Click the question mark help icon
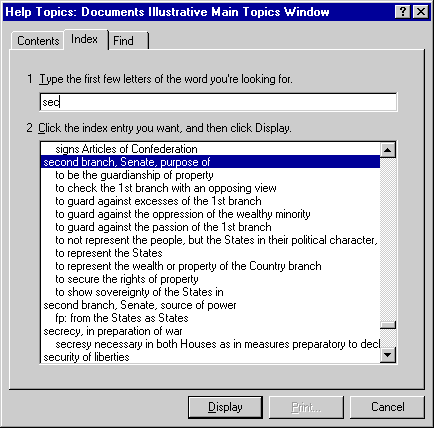434x428 pixels. coord(403,12)
